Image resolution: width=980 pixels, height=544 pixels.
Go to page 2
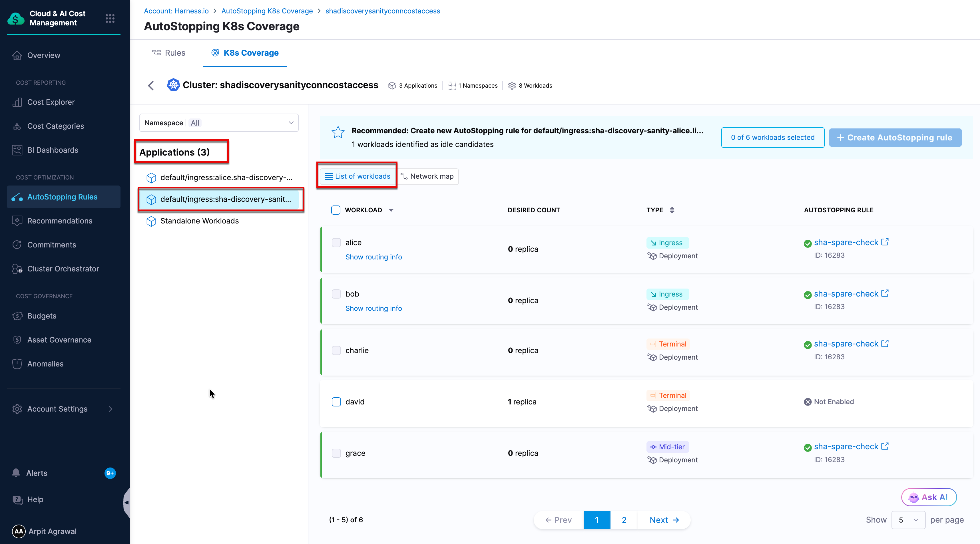coord(624,520)
